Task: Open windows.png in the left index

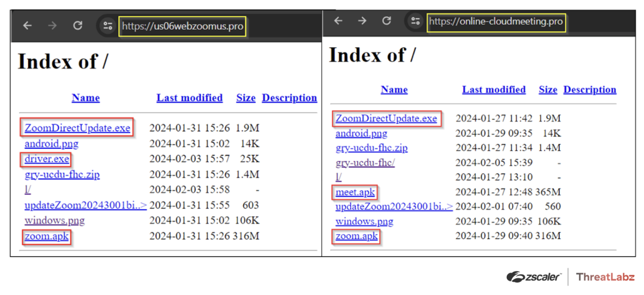Action: 54,221
